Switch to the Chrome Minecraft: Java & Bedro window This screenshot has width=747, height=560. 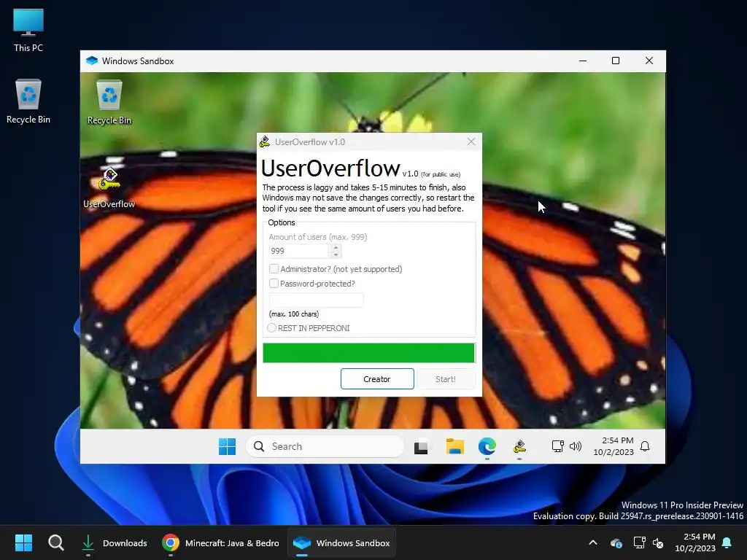(x=220, y=542)
